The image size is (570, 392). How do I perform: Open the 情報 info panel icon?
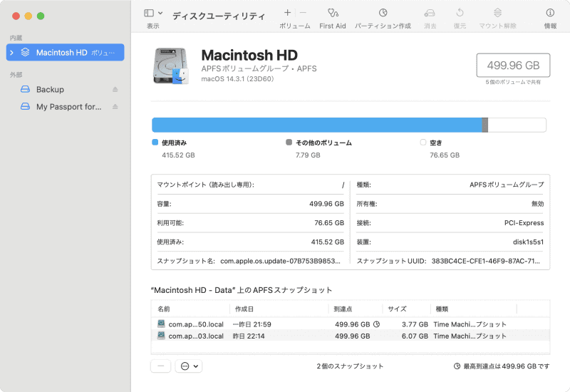[x=550, y=13]
